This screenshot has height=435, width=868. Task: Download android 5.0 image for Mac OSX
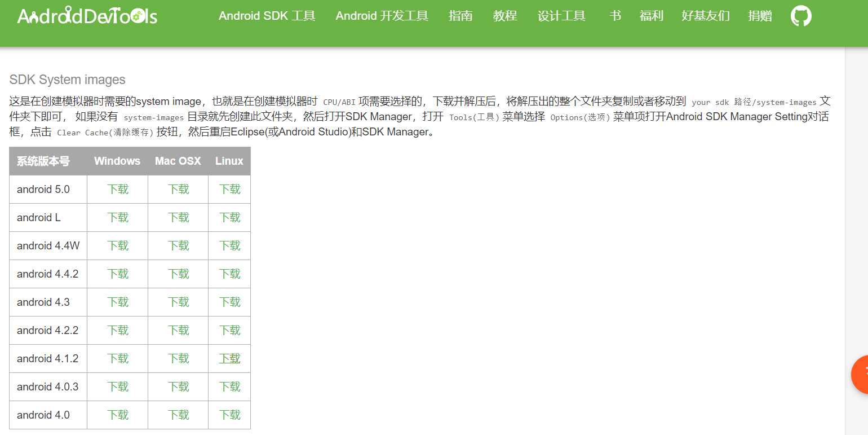pos(178,189)
